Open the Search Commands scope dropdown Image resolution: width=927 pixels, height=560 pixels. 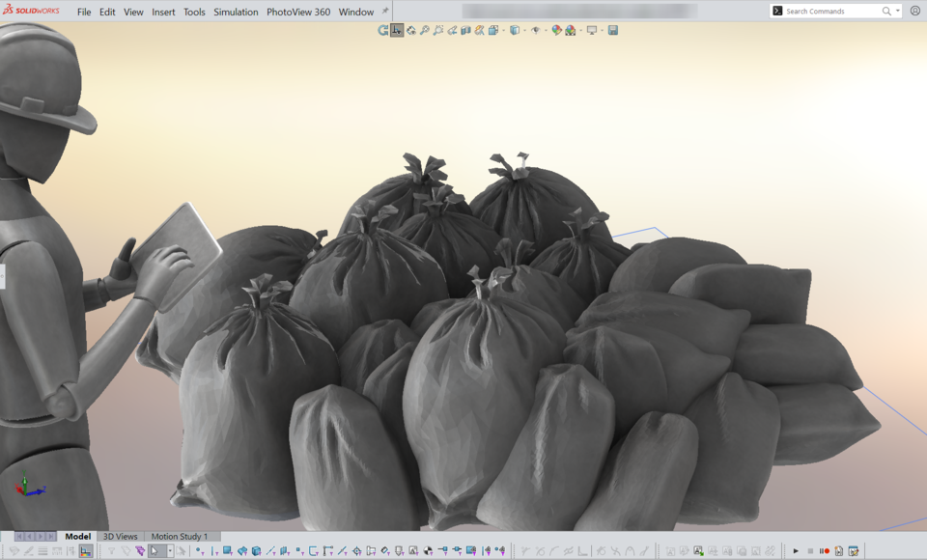click(897, 11)
